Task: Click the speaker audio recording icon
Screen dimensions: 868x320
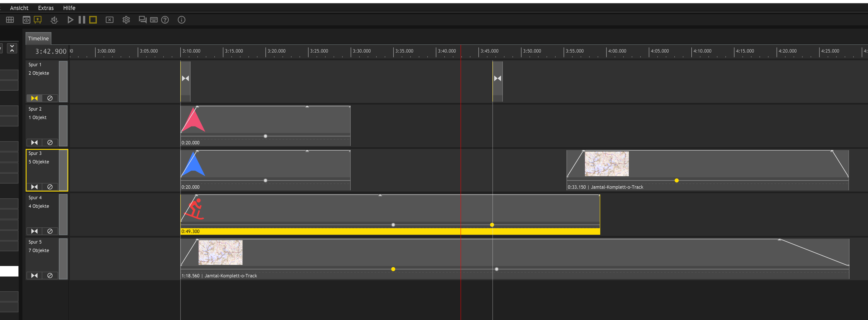Action: [54, 20]
